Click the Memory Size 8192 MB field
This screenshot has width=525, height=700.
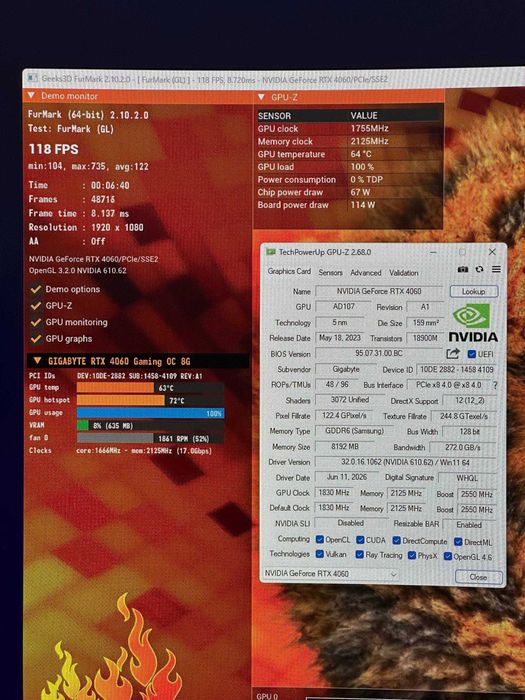(345, 446)
